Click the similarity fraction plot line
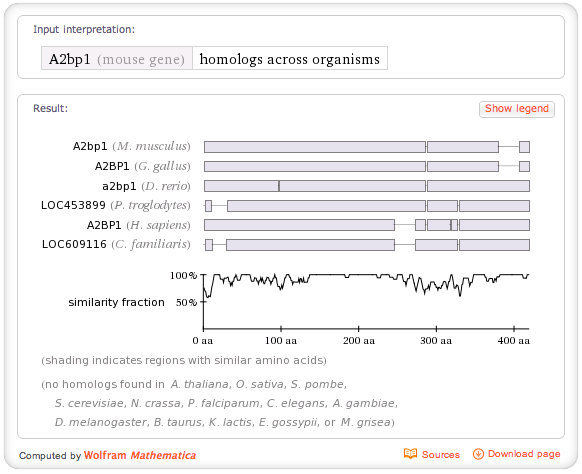 (x=366, y=284)
